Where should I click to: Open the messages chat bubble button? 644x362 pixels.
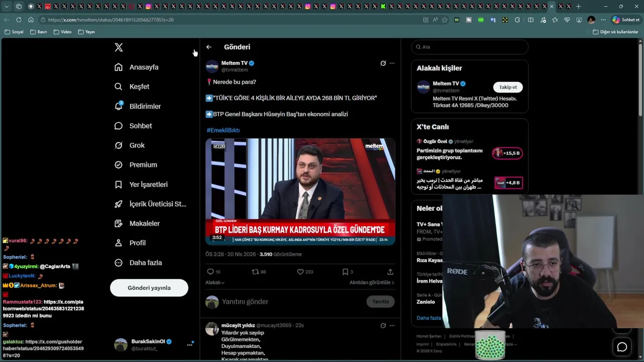[x=622, y=347]
